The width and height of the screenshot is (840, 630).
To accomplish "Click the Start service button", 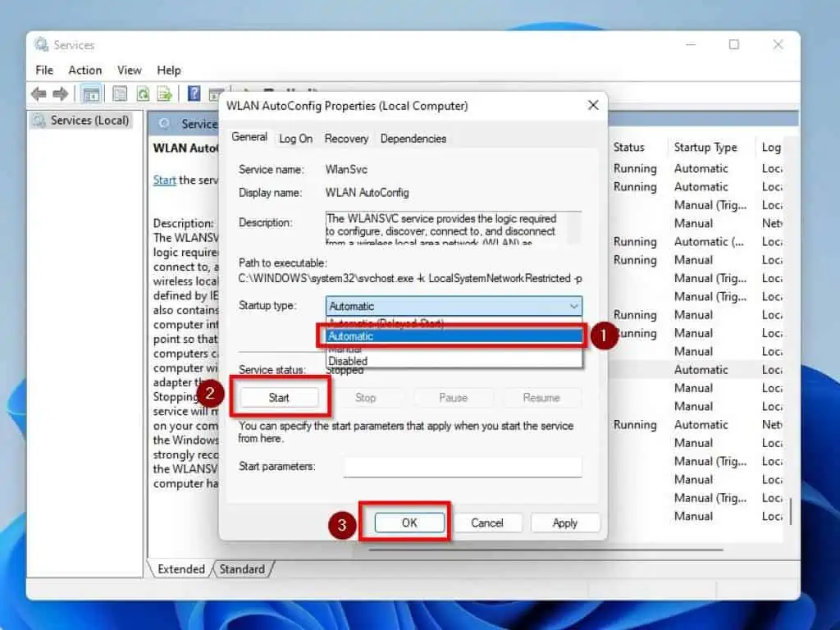I will [x=279, y=397].
